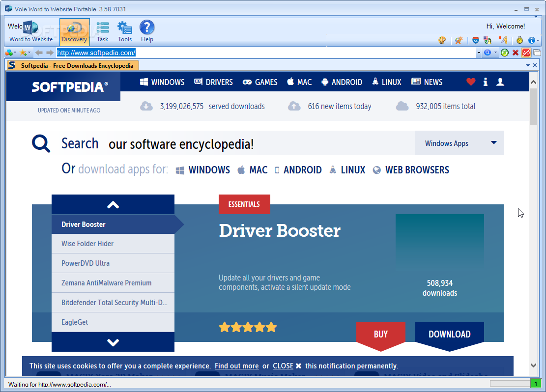The height and width of the screenshot is (392, 546).
Task: Click the blue info circle icon
Action: pos(531,40)
